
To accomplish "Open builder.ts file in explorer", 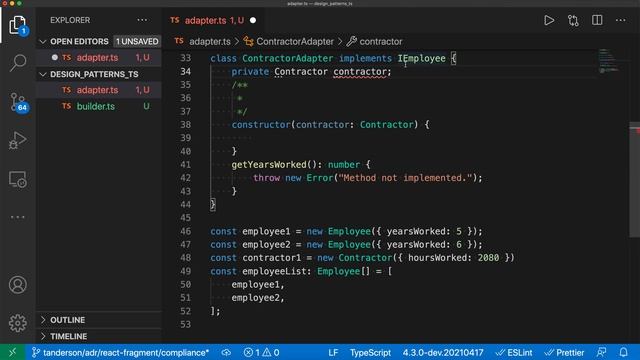I will [x=99, y=106].
